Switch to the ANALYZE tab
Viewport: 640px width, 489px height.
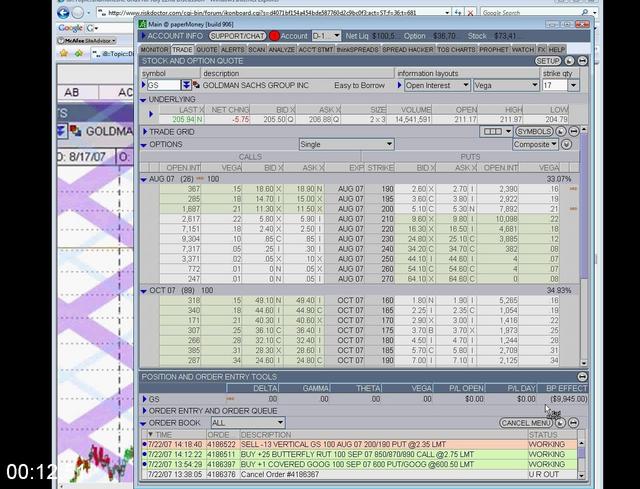point(282,49)
